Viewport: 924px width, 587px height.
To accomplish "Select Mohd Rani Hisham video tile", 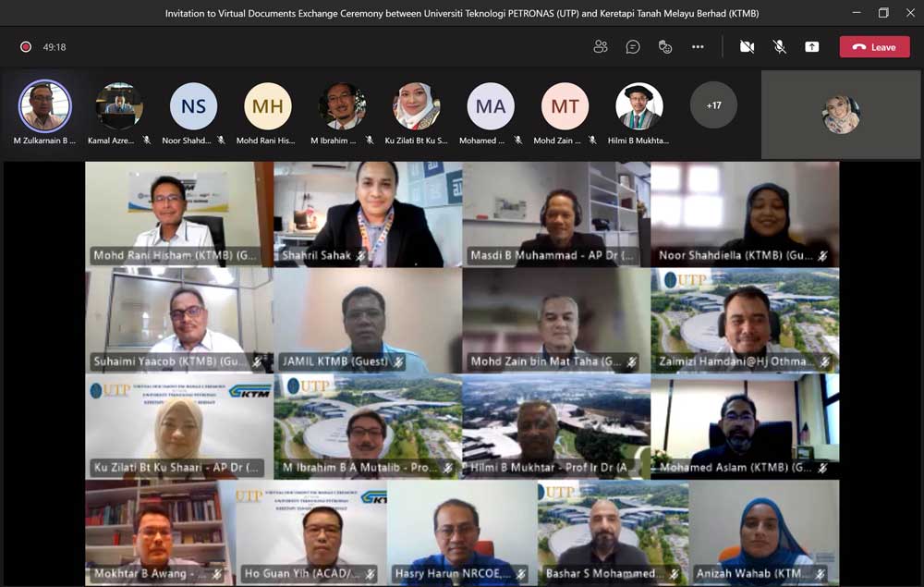I will [179, 214].
